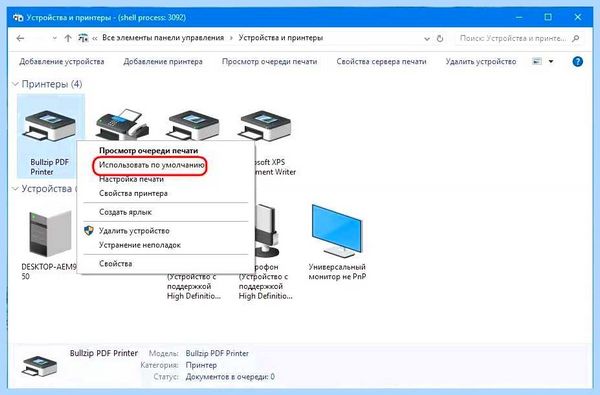Close the Устройства и принтеры window
The image size is (600, 395).
(x=578, y=17)
